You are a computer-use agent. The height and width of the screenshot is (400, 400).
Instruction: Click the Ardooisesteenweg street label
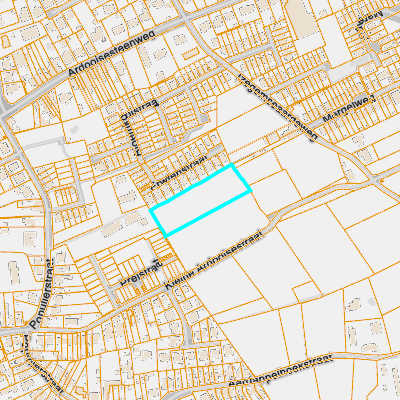tap(111, 53)
